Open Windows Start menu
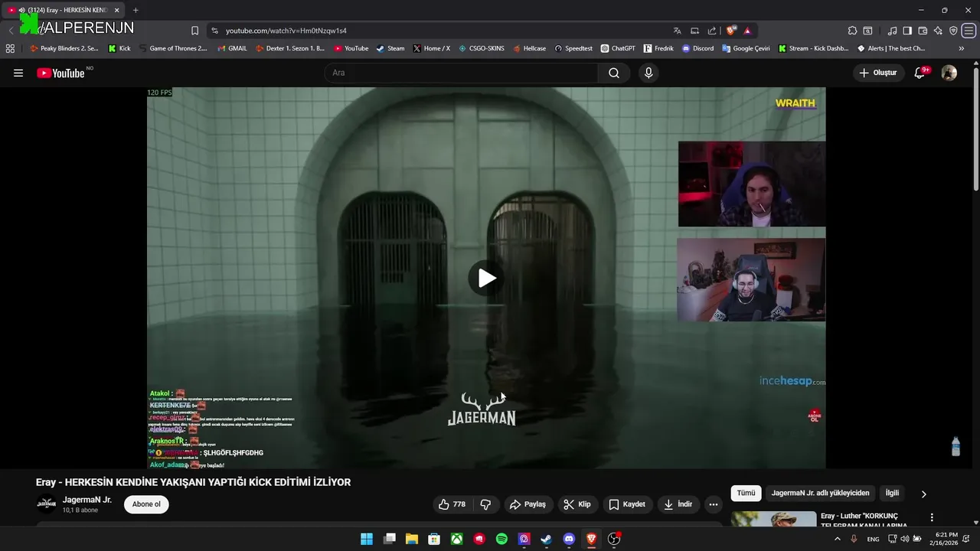 pos(367,539)
